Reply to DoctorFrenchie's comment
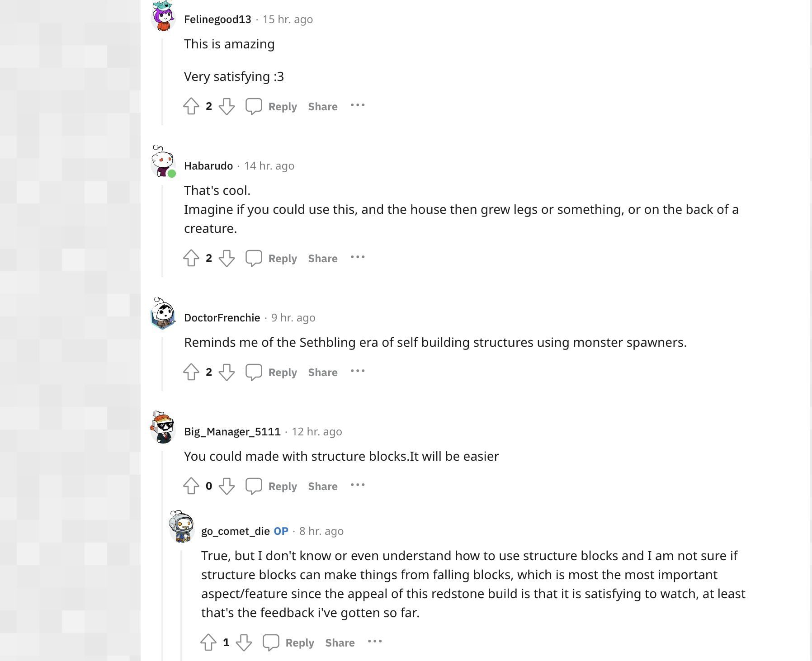Screen dimensions: 812x661 pyautogui.click(x=282, y=373)
